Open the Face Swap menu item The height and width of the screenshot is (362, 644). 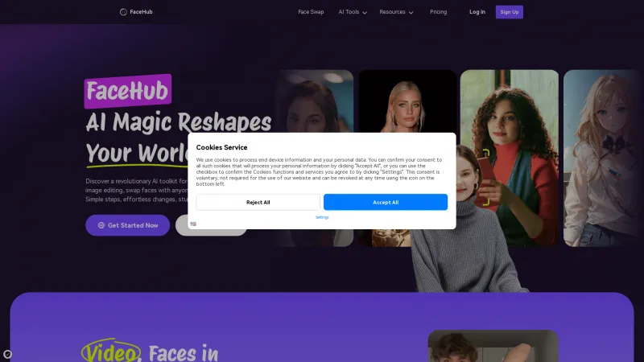pos(311,12)
